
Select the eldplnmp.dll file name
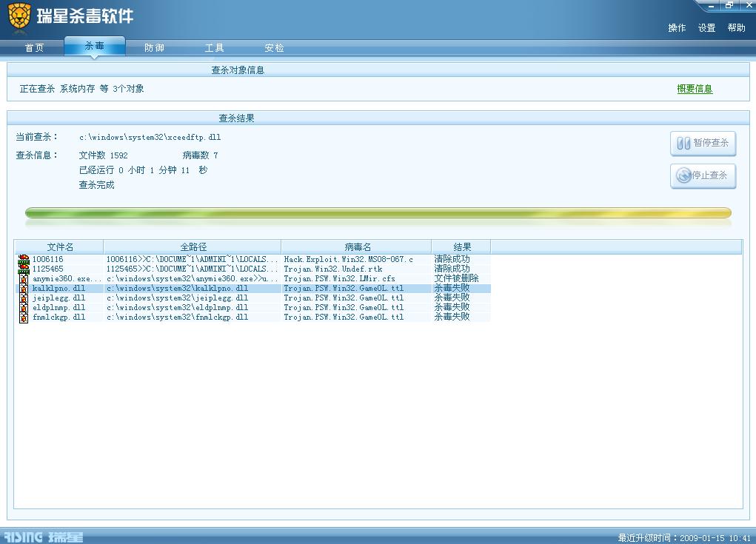pyautogui.click(x=58, y=307)
